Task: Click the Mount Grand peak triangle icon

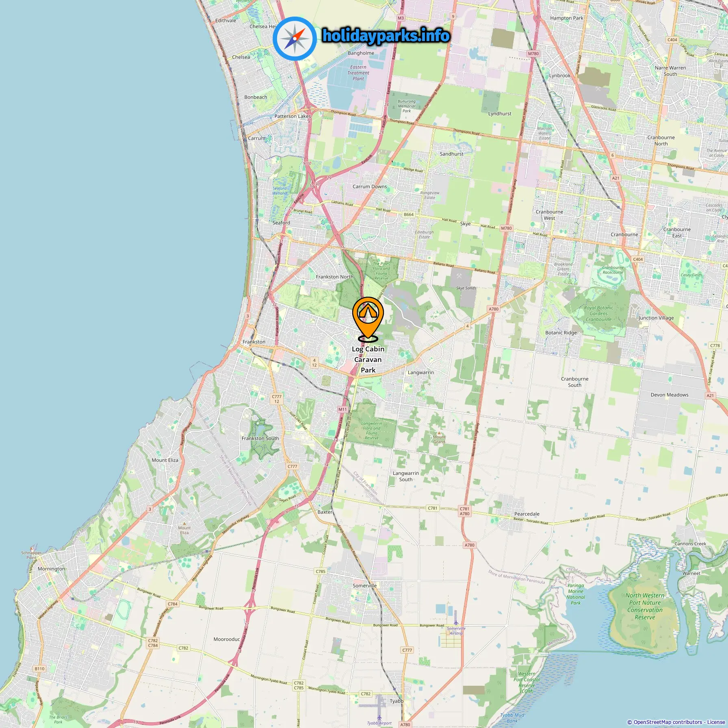Action: 439,433
